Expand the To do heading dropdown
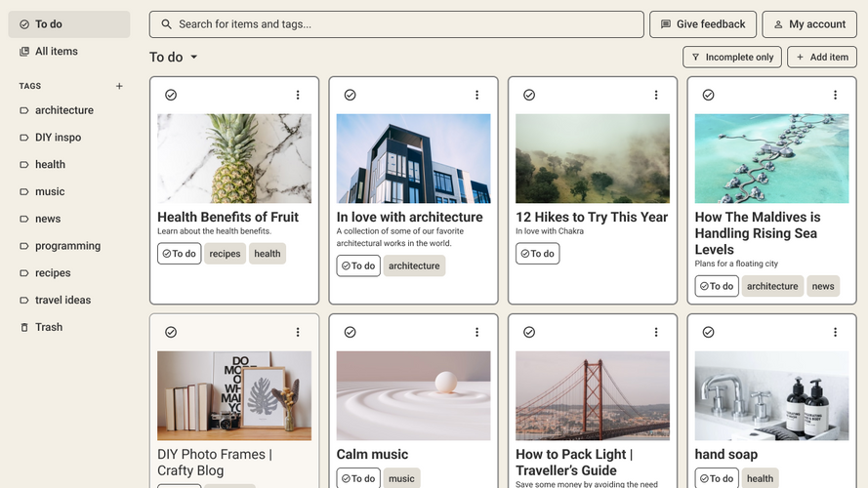 tap(193, 57)
